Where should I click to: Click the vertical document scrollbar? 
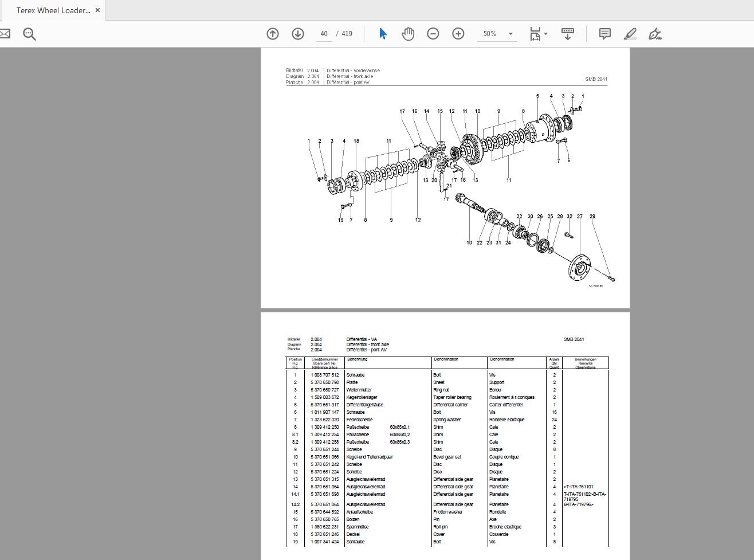[x=751, y=172]
